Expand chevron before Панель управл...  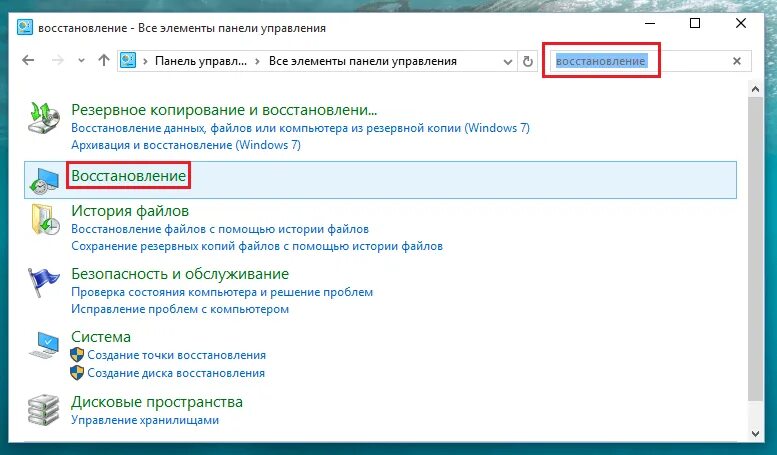[x=145, y=61]
